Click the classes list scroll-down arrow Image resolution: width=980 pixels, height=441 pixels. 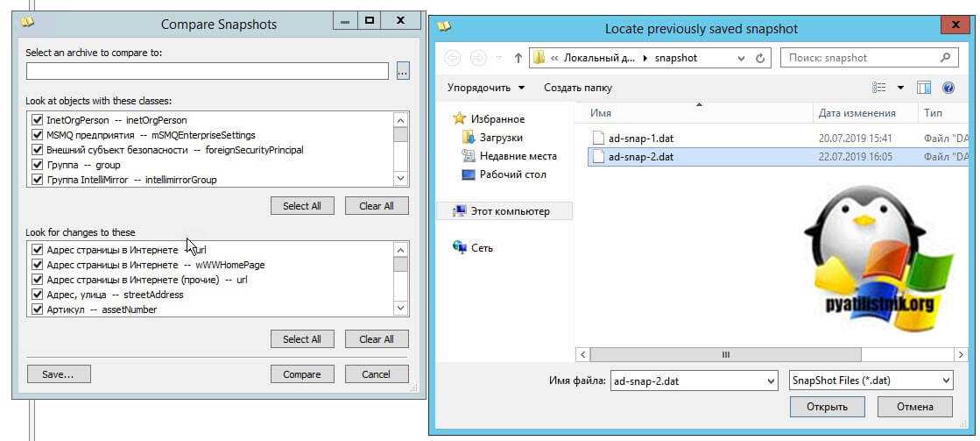pyautogui.click(x=400, y=179)
